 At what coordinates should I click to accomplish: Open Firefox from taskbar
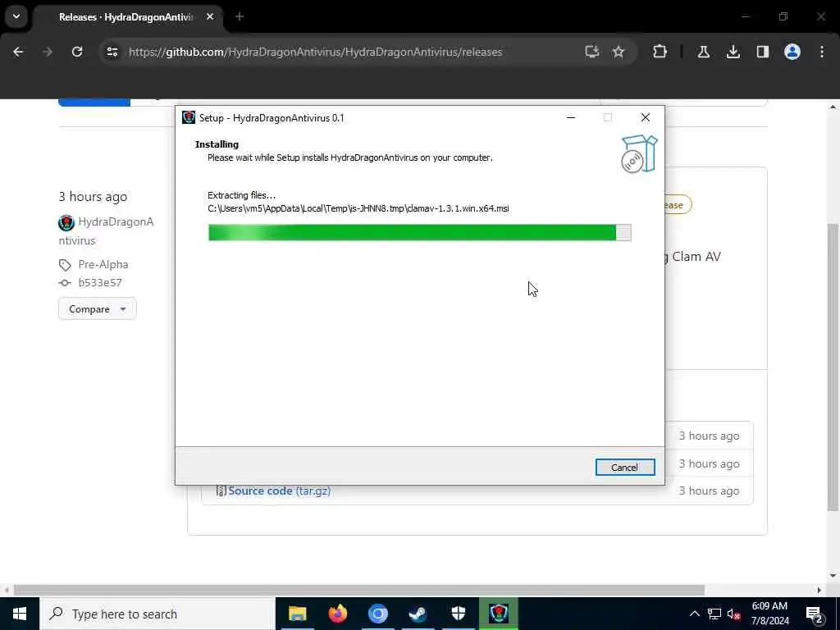coord(337,614)
